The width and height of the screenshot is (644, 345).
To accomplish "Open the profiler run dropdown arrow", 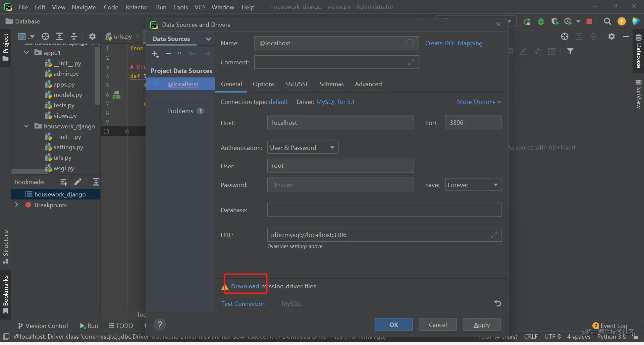I will click(578, 21).
